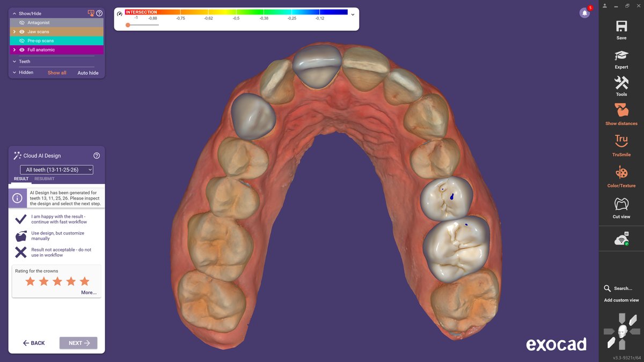Viewport: 644px width, 362px height.
Task: Open notifications bell
Action: tap(584, 13)
